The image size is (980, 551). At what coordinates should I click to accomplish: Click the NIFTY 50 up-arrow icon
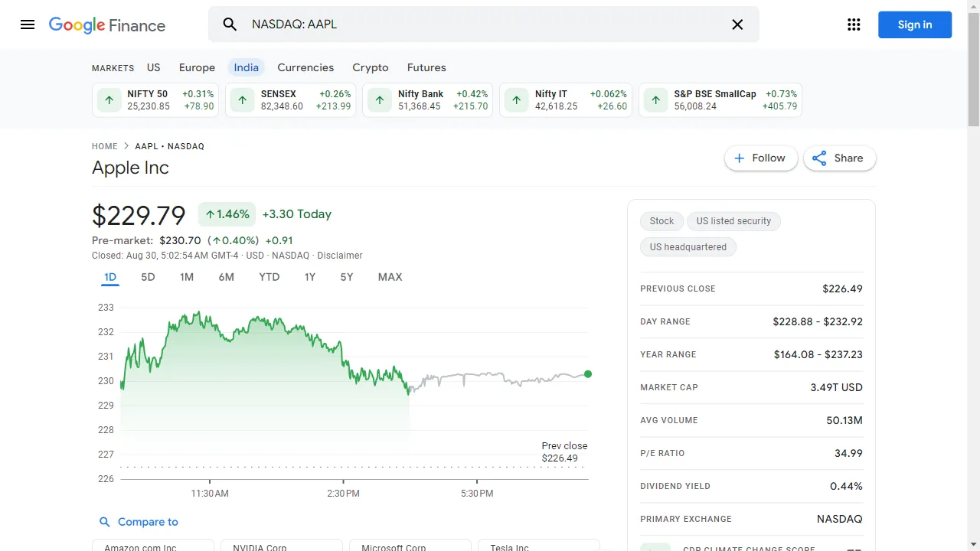pos(109,100)
